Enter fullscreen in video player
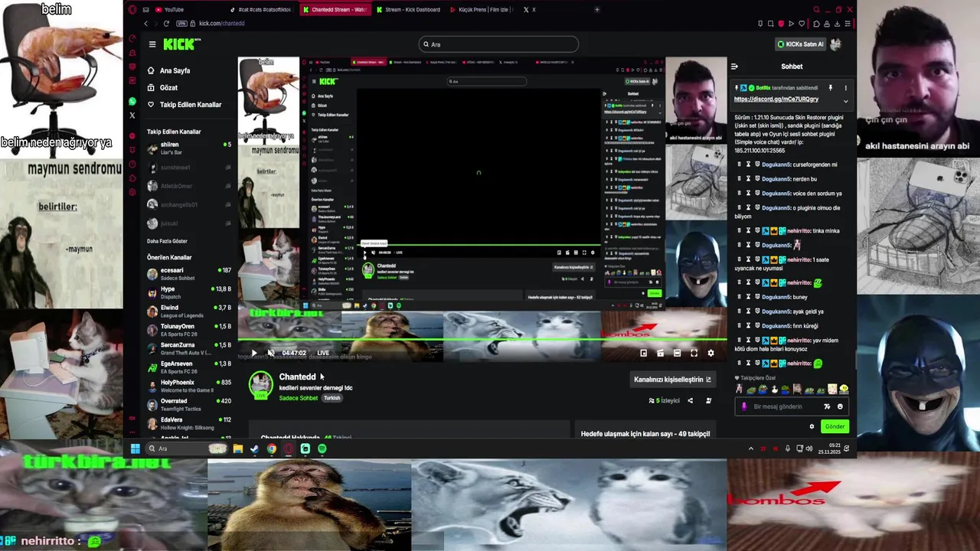The image size is (980, 551). [694, 353]
